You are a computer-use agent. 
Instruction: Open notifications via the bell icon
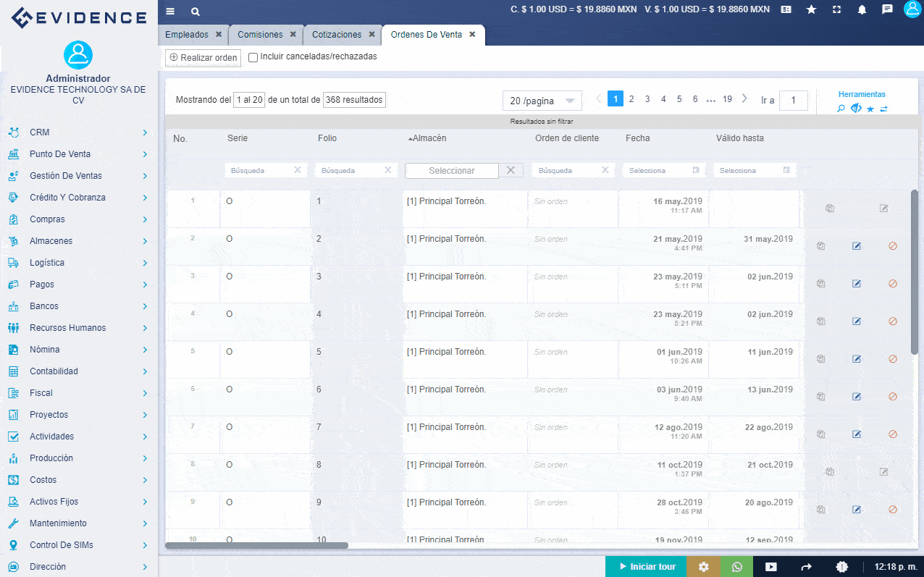click(x=862, y=9)
